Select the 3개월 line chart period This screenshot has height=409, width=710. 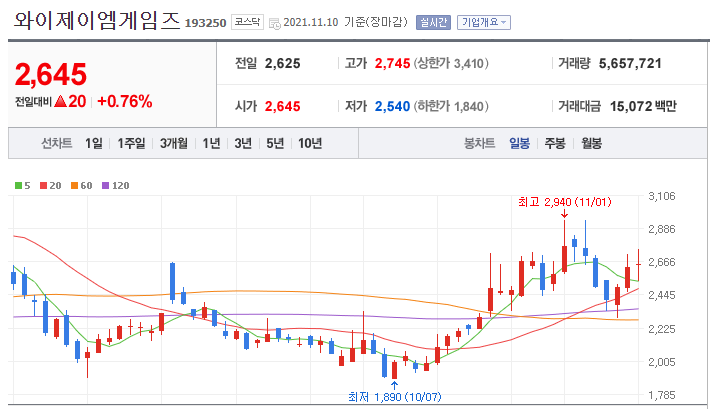[173, 144]
